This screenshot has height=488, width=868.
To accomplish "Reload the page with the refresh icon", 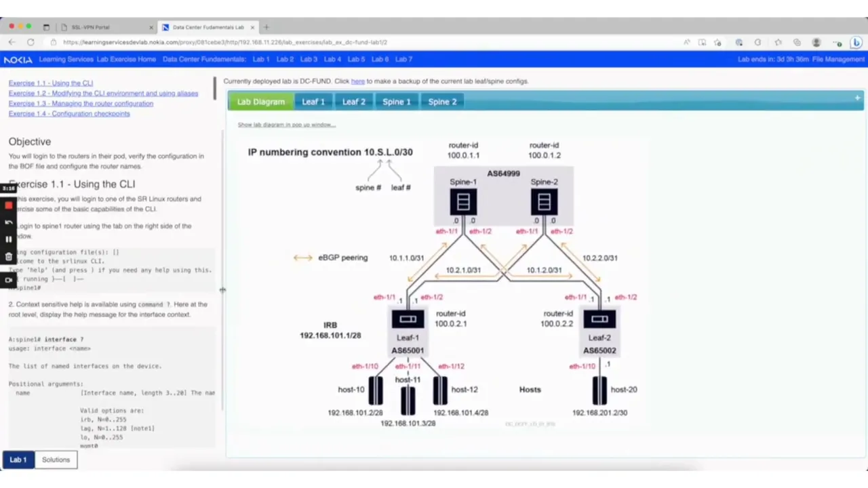I will pos(31,42).
